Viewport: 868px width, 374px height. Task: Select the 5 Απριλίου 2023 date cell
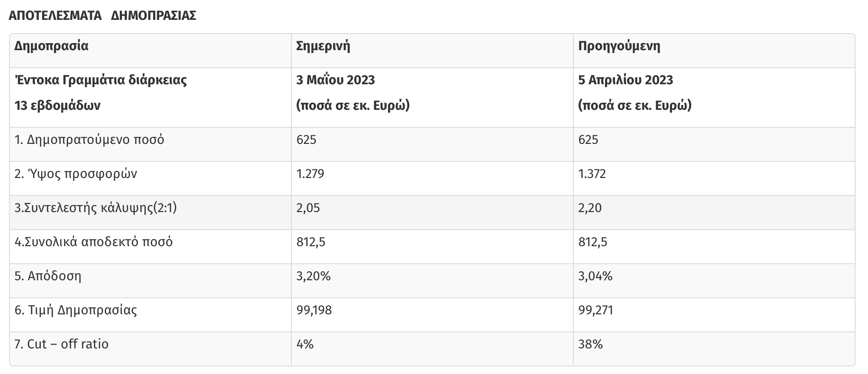tap(625, 80)
